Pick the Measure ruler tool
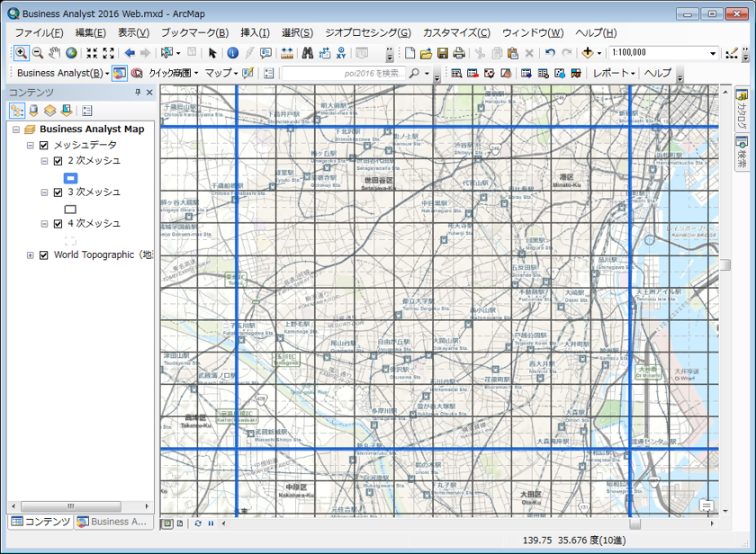Image resolution: width=756 pixels, height=554 pixels. click(x=287, y=52)
